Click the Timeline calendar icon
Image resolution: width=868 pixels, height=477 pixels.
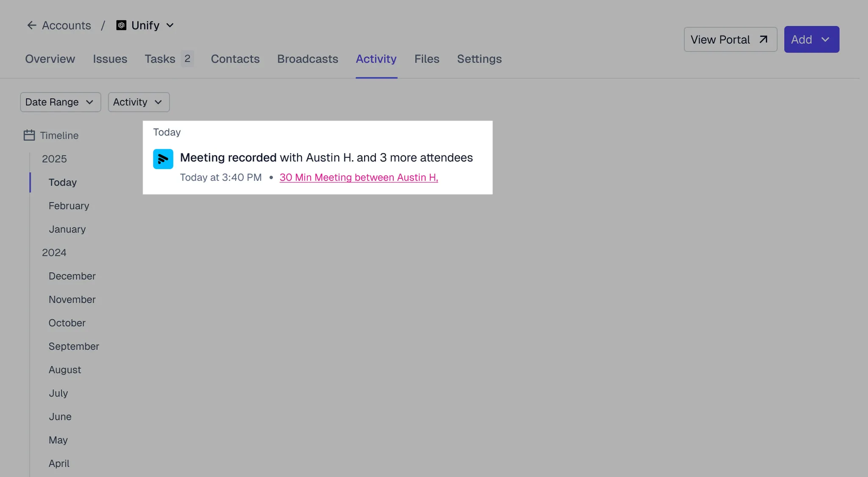coord(29,136)
